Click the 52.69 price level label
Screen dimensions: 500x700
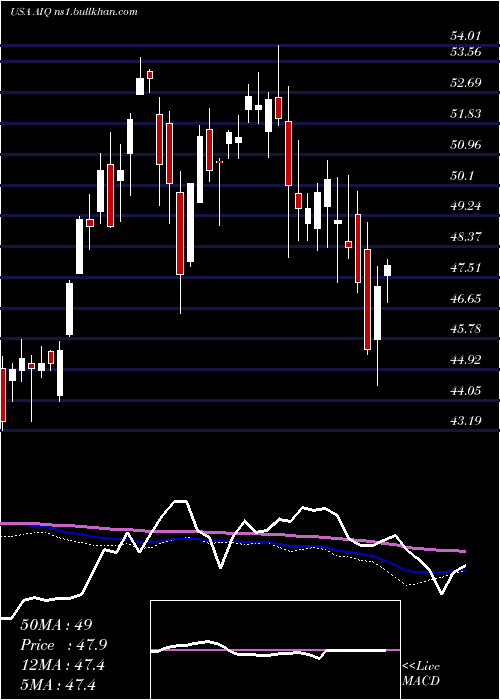pyautogui.click(x=466, y=83)
